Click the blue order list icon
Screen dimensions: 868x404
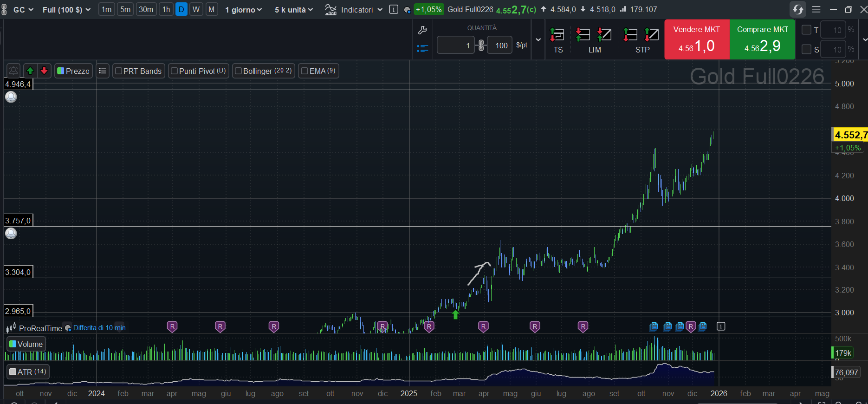click(422, 48)
